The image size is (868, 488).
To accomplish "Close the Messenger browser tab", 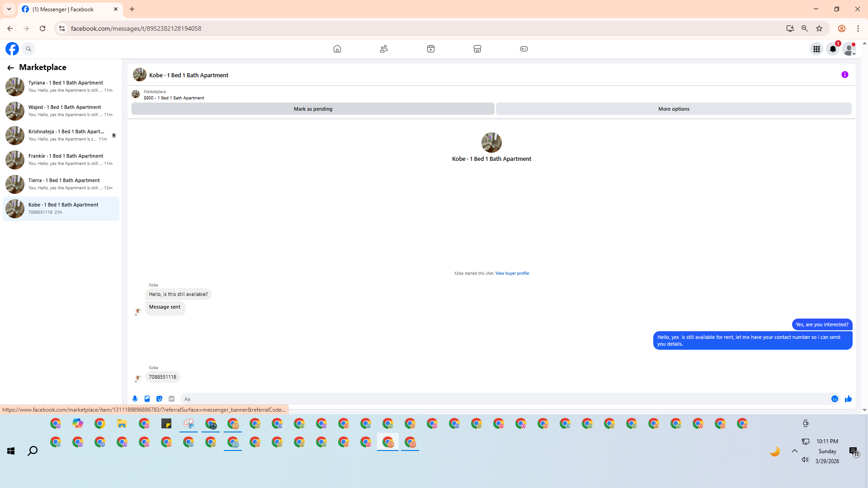I will pos(116,9).
